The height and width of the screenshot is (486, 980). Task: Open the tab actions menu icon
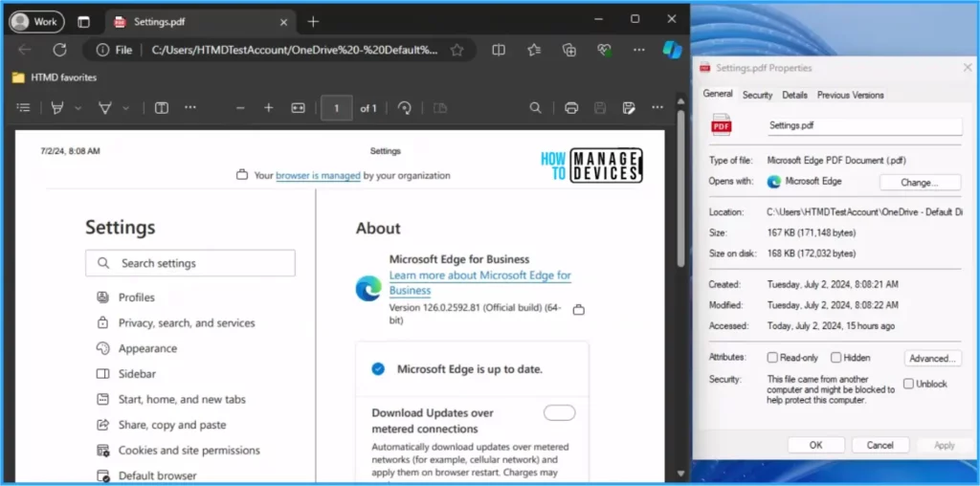tap(83, 22)
